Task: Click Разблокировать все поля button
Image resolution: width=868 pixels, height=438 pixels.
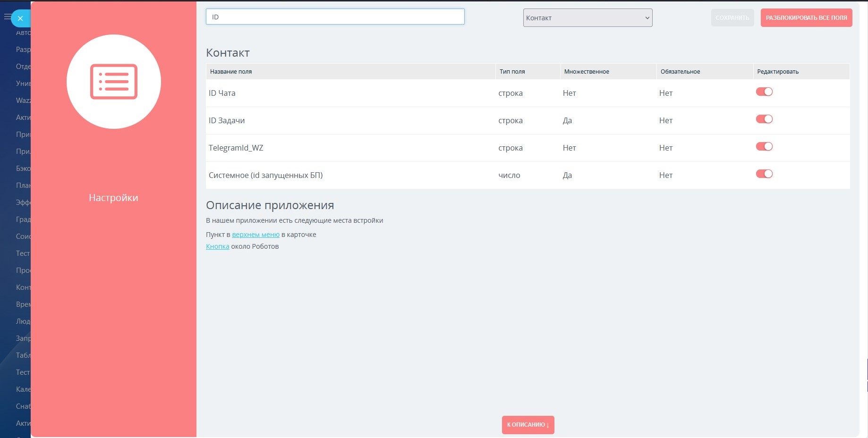Action: point(806,18)
